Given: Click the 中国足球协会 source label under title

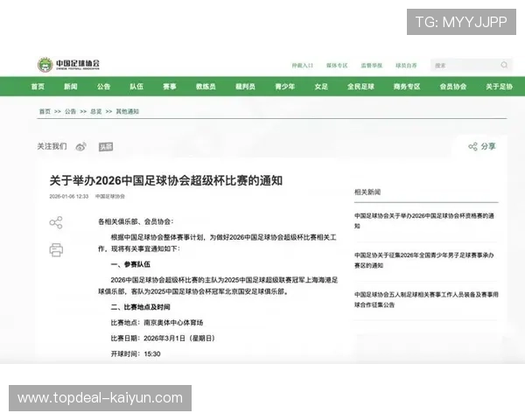Looking at the screenshot, I should point(110,196).
